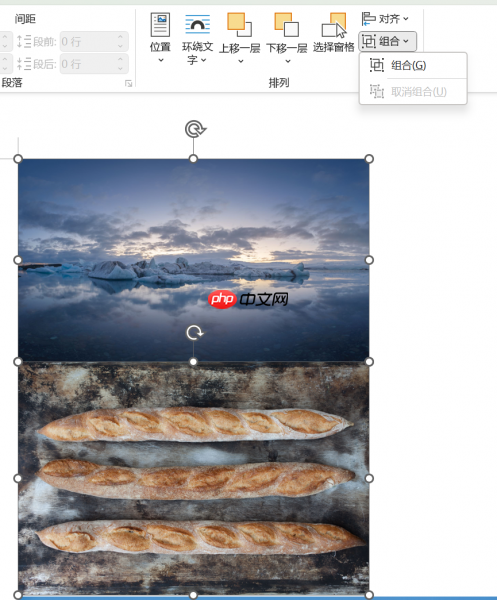Click the 间距 spacing label
This screenshot has width=497, height=600.
tap(25, 19)
